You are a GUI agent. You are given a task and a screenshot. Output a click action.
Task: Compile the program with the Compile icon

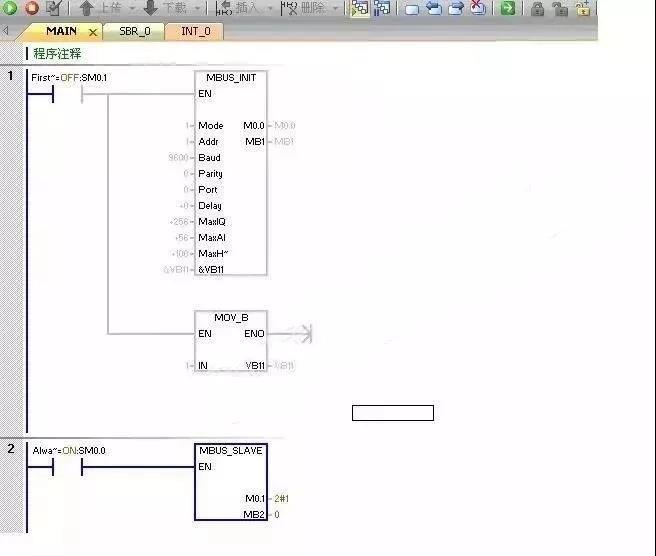point(54,8)
